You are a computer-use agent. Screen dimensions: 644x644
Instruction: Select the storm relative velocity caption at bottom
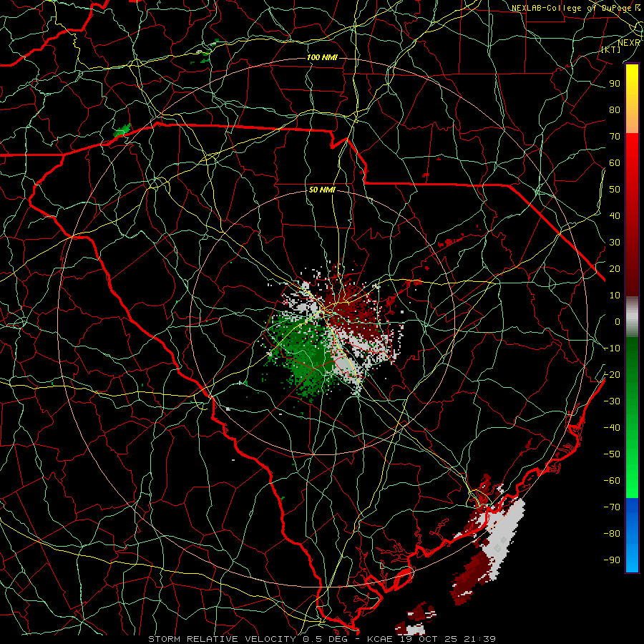pyautogui.click(x=322, y=639)
